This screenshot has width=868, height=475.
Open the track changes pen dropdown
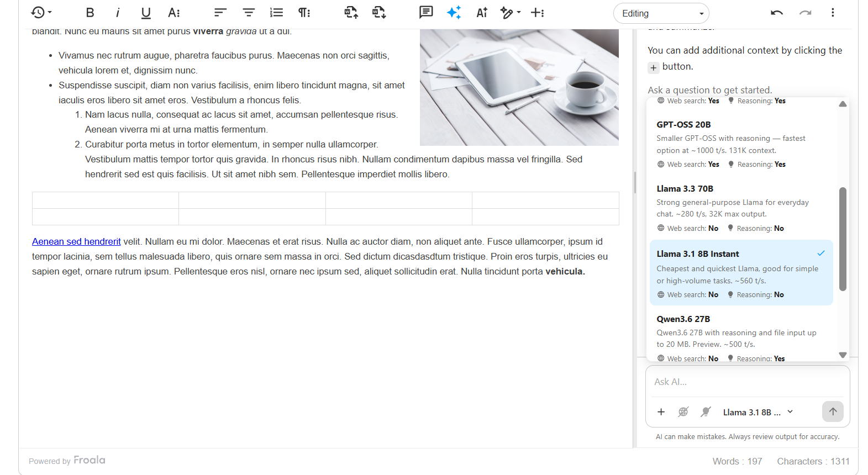pyautogui.click(x=510, y=13)
